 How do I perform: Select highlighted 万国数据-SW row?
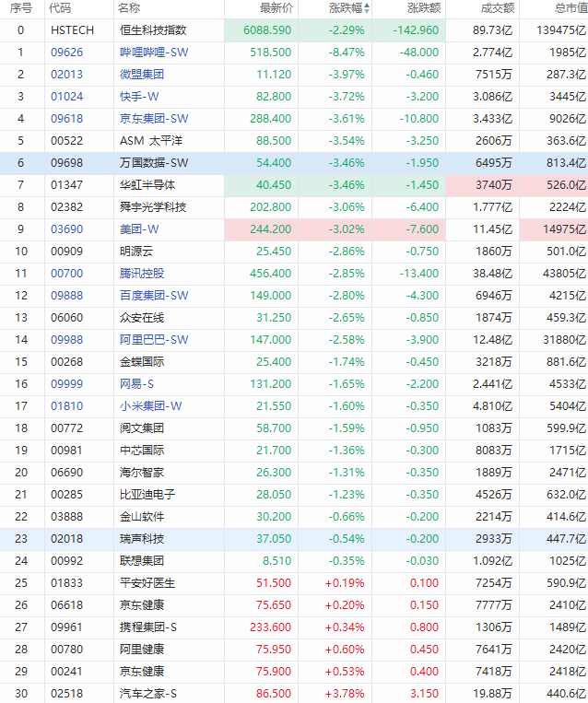(294, 163)
